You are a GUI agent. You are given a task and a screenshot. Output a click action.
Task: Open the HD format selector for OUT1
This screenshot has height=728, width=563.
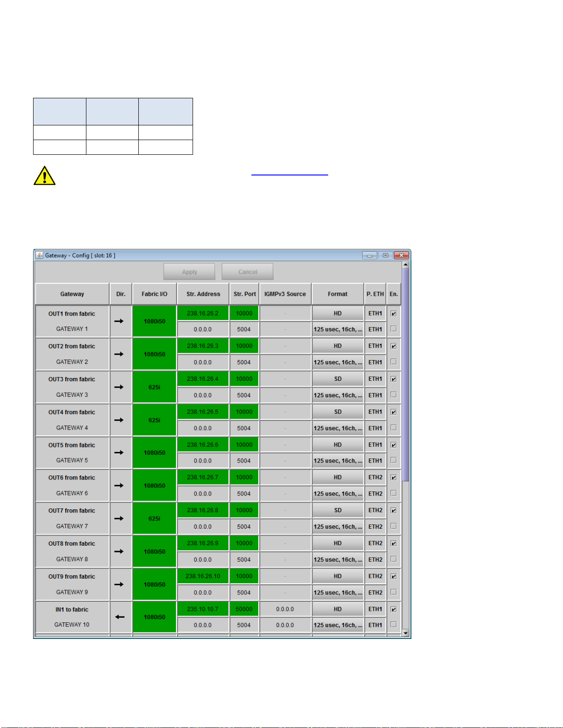[x=338, y=313]
